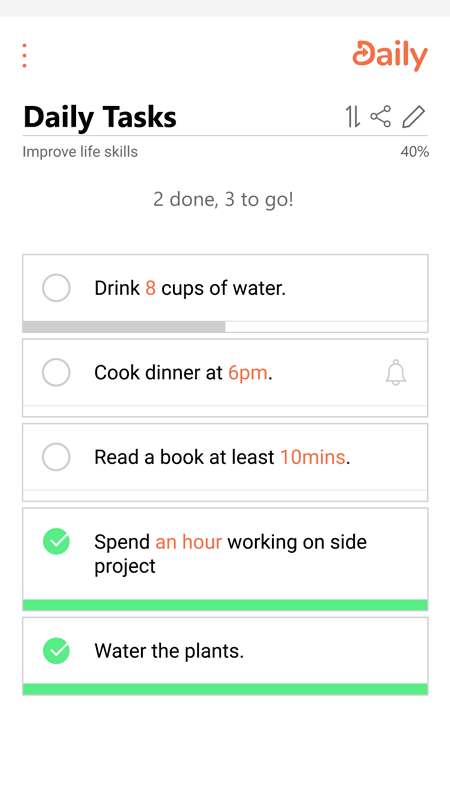Select the Cook dinner at 6pm text
Image resolution: width=450 pixels, height=800 pixels.
(x=183, y=372)
